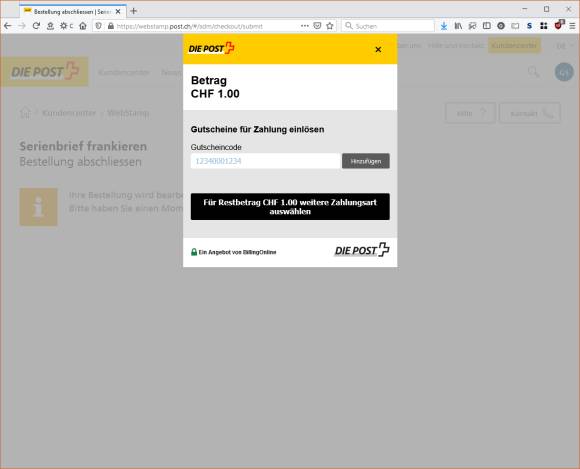Click the Kontakt button on the page
580x469 pixels.
click(x=530, y=113)
